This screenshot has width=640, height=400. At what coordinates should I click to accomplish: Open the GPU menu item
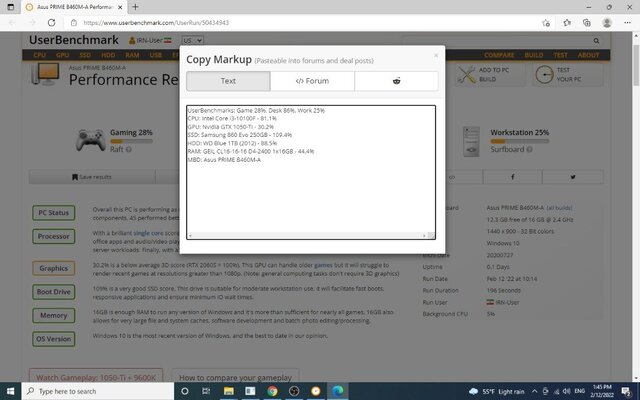(62, 55)
